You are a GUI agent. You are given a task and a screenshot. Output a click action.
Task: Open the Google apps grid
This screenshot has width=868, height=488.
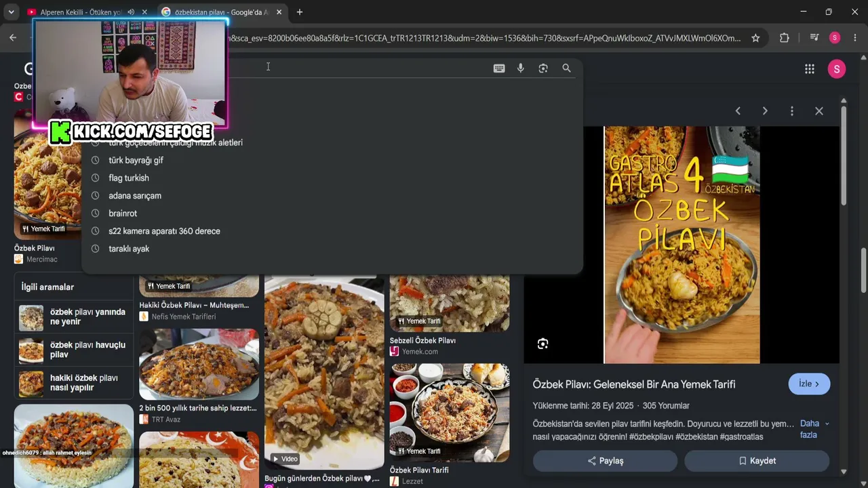809,68
